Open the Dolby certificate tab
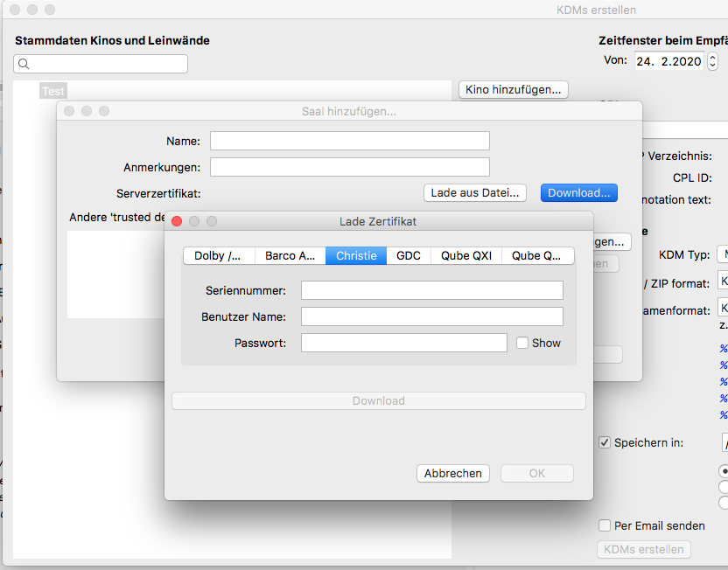728x570 pixels. pos(218,255)
